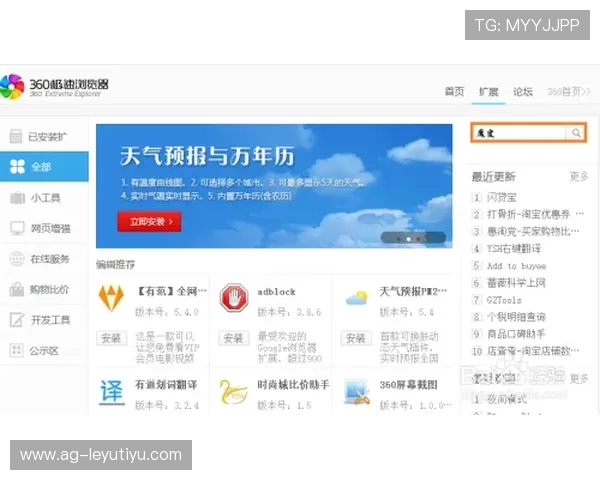The image size is (600, 480).
Task: Click the 全部 four-leaf icon
Action: pos(17,167)
